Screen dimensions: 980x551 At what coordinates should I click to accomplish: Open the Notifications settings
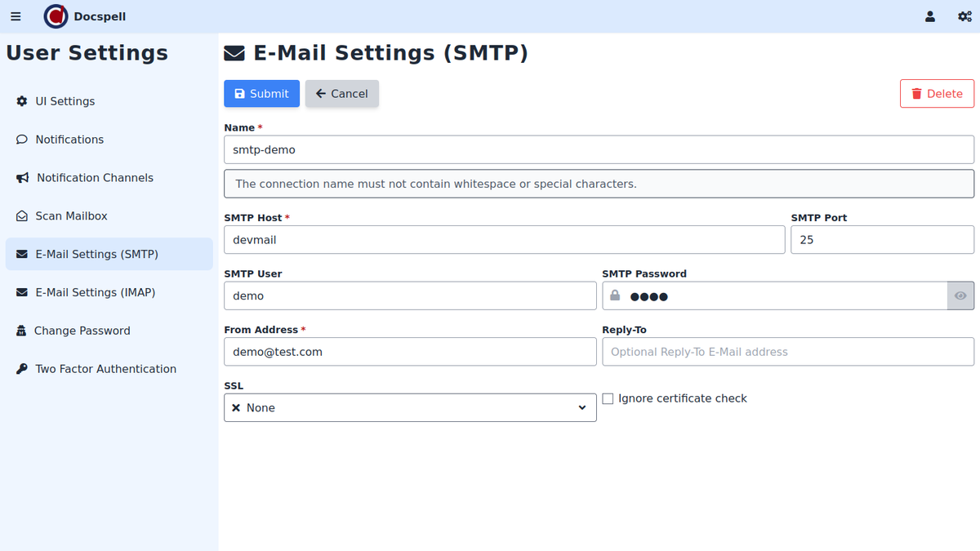tap(69, 140)
